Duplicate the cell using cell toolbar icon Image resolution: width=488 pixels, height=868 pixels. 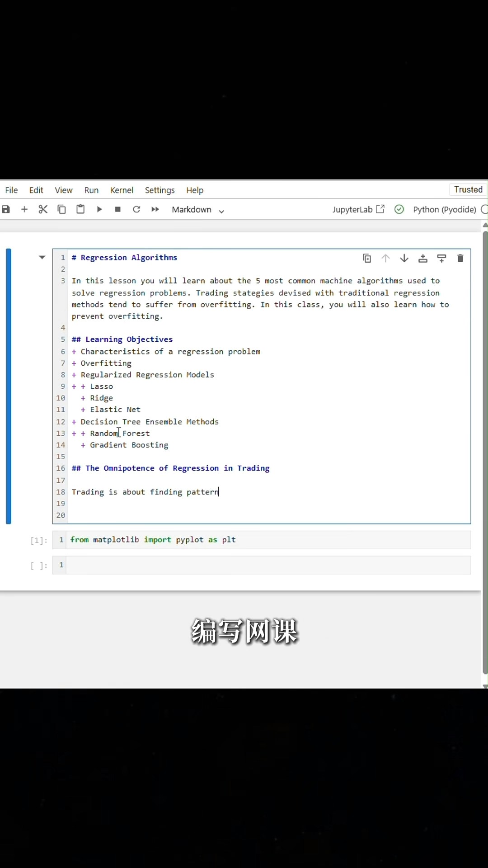point(367,258)
